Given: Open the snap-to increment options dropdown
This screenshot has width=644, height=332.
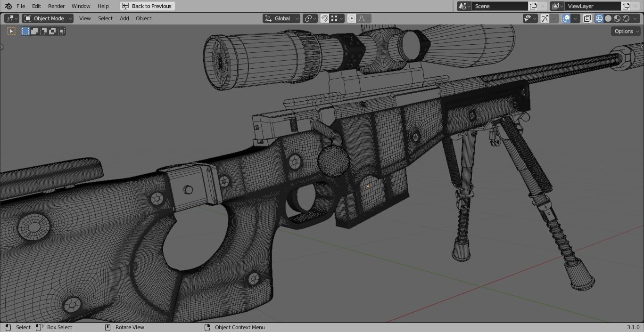Looking at the screenshot, I should click(x=337, y=18).
